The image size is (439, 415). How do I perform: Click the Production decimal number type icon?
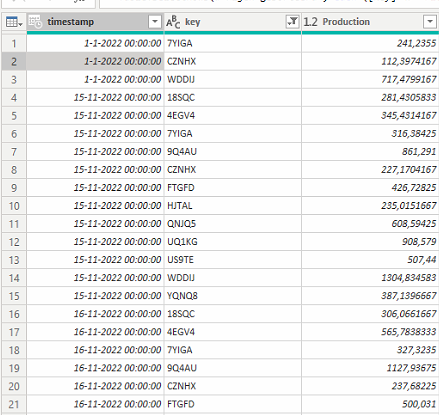(310, 22)
